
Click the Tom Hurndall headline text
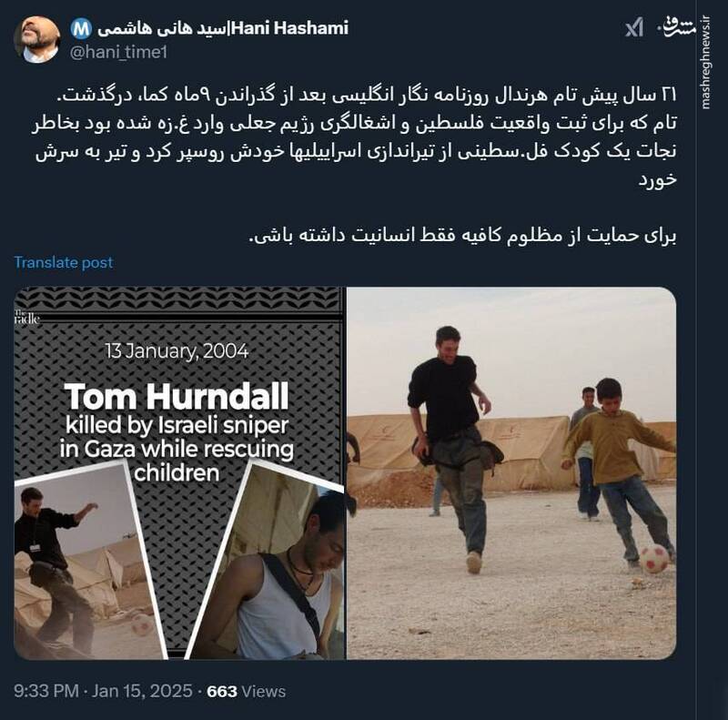pos(177,397)
